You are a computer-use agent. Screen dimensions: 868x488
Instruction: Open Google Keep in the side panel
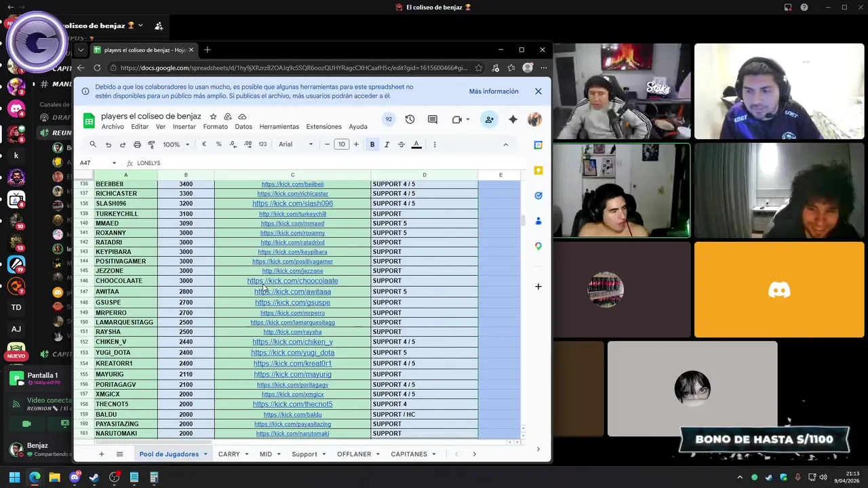click(x=538, y=170)
